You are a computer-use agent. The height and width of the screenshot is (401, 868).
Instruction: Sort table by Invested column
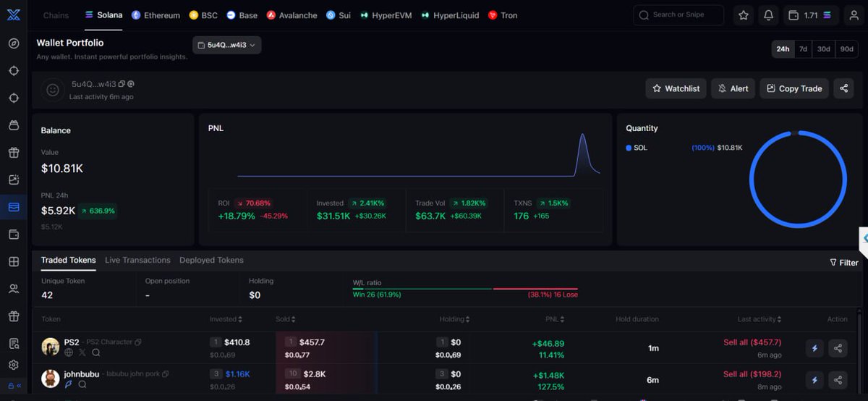click(x=226, y=319)
